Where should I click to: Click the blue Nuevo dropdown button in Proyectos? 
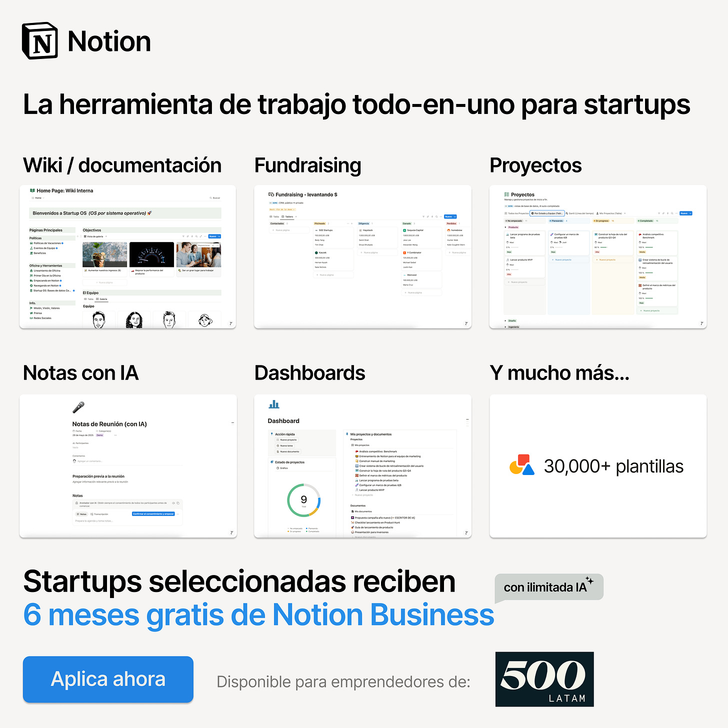(685, 213)
